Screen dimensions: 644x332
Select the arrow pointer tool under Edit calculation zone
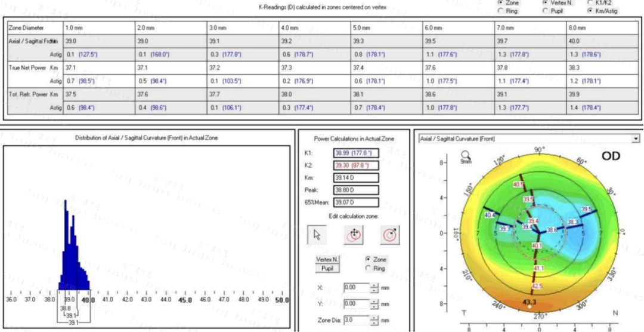coord(317,235)
